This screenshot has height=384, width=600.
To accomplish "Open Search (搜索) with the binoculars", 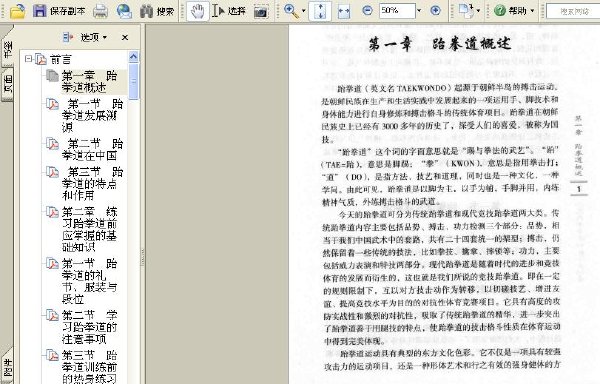I will (x=157, y=11).
